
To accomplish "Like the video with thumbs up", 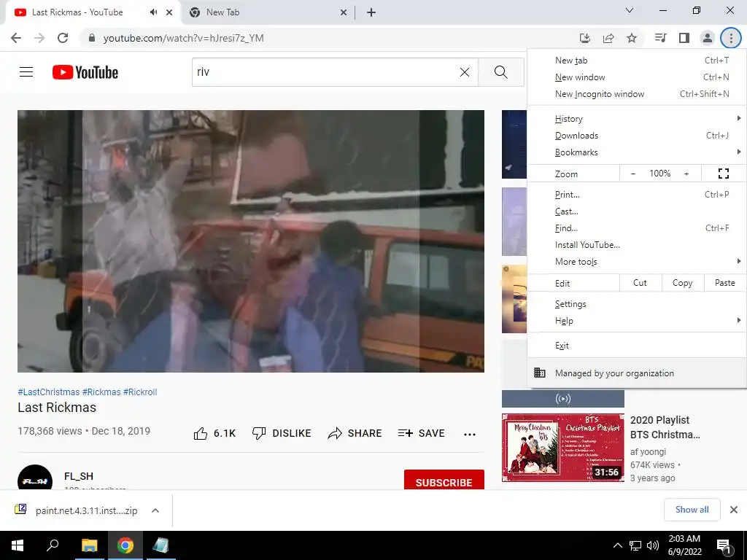I will click(x=214, y=433).
